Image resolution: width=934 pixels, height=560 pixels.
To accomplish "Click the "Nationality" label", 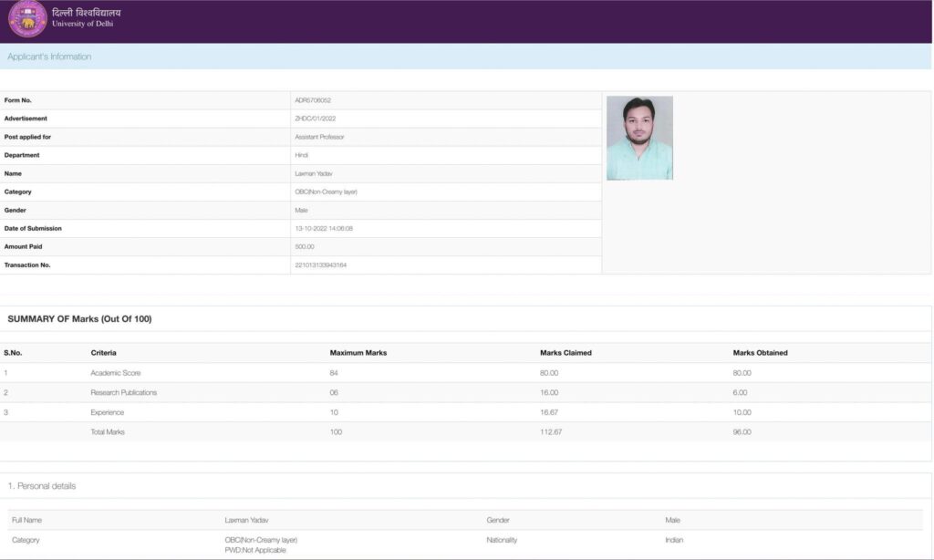I will coord(502,540).
